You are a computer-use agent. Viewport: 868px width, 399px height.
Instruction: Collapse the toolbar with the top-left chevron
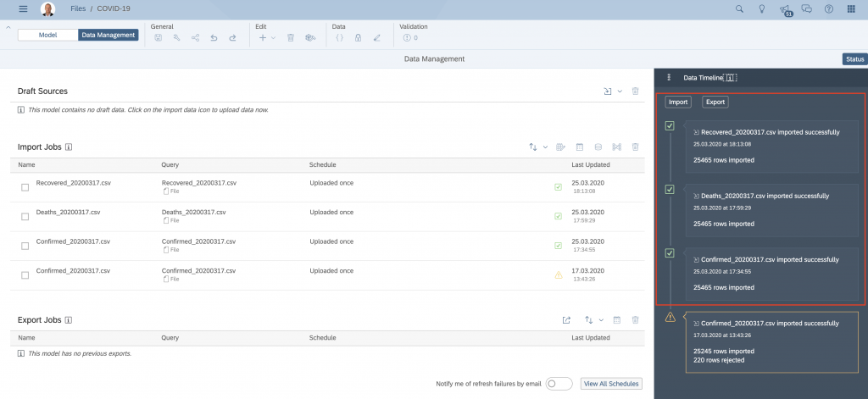[x=8, y=27]
